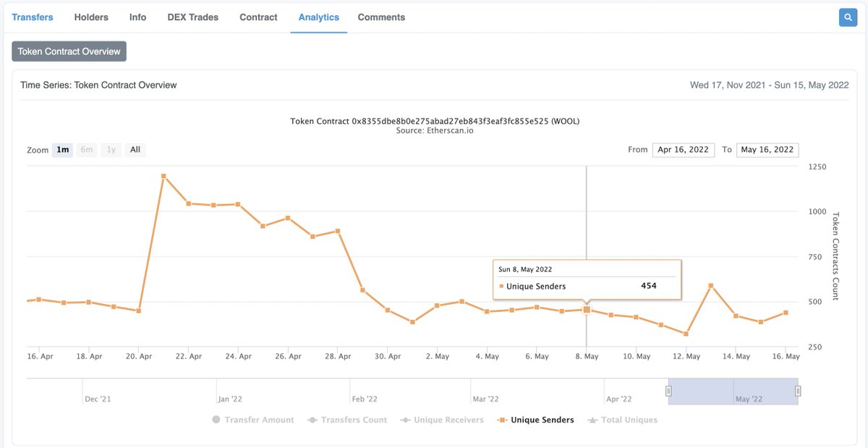This screenshot has width=868, height=448.
Task: Click the 1250 y-axis label
Action: pos(817,166)
